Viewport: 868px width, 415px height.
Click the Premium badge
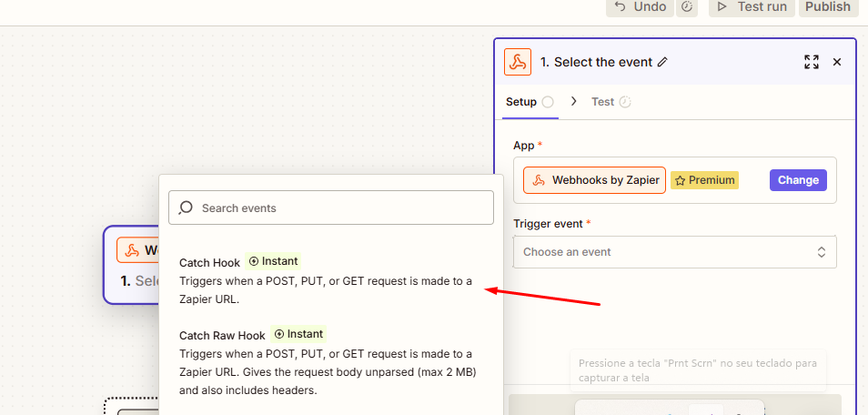[x=705, y=180]
